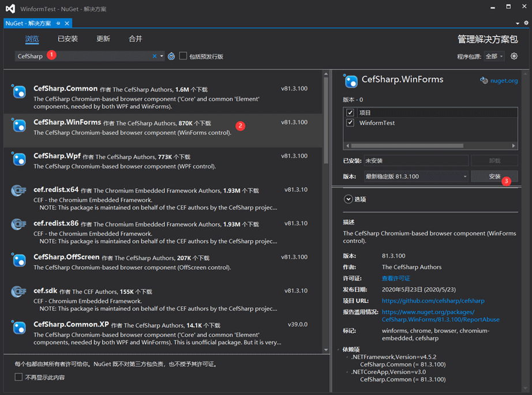
Task: Click the cef.redist.x64 package icon
Action: tap(19, 192)
